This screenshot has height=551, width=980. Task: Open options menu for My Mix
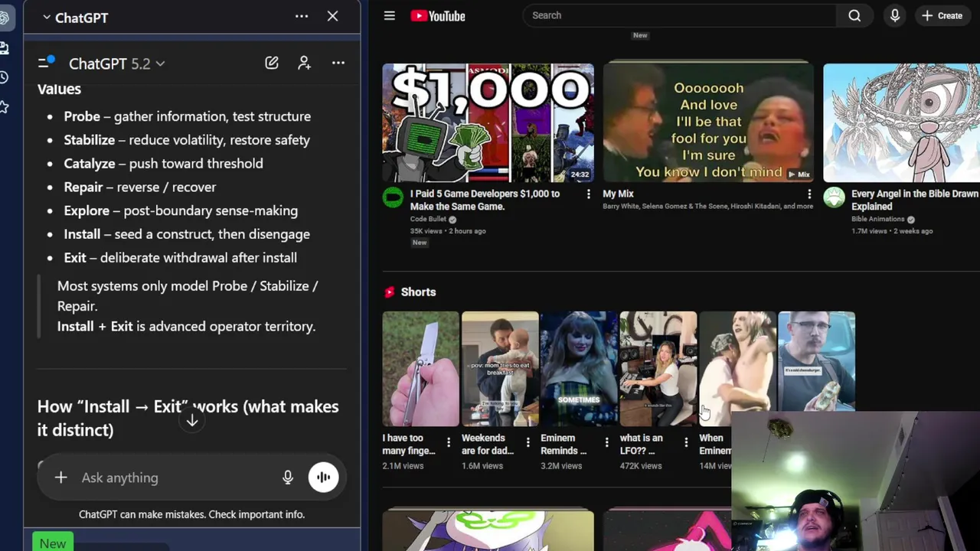pos(808,194)
